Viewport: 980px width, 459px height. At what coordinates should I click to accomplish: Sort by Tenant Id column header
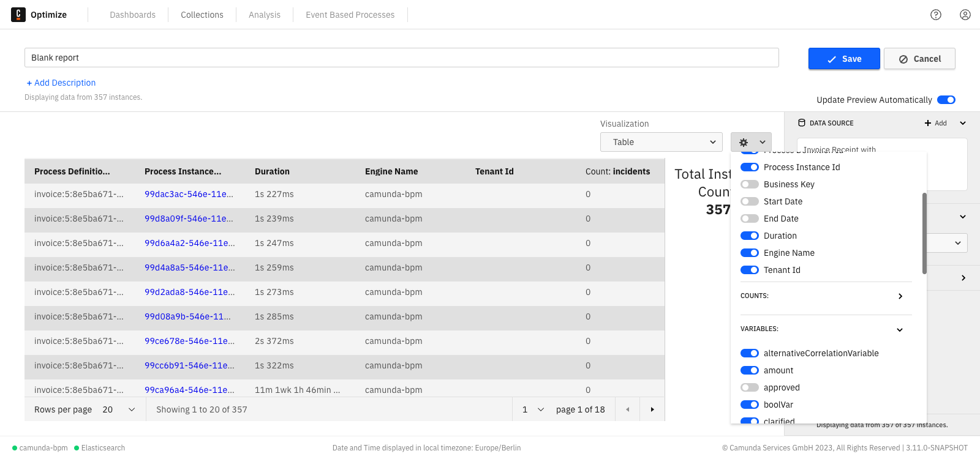494,171
